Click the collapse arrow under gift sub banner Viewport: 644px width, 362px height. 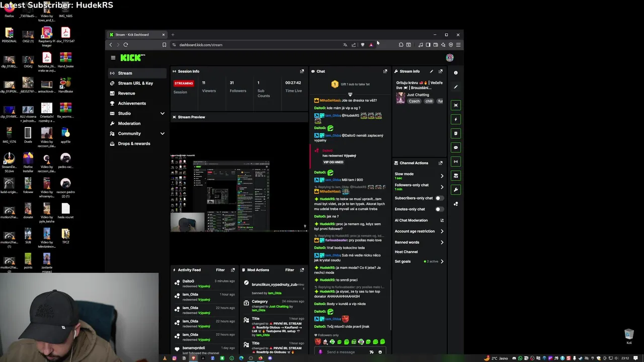pyautogui.click(x=350, y=94)
